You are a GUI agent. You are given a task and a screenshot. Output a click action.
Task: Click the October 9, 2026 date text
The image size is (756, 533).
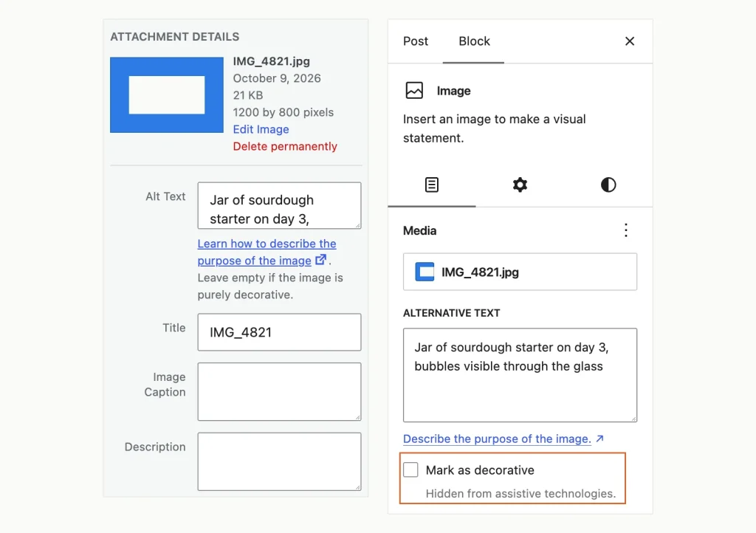(277, 78)
